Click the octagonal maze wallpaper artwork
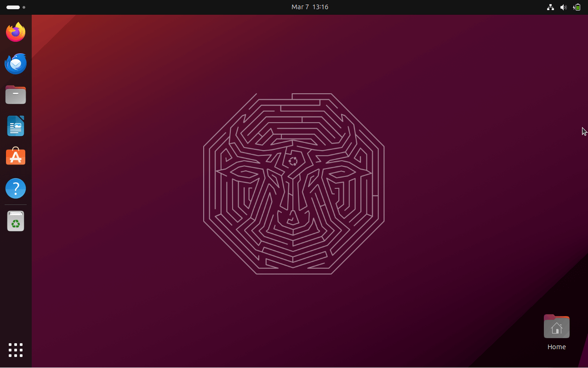This screenshot has height=368, width=588. (293, 184)
